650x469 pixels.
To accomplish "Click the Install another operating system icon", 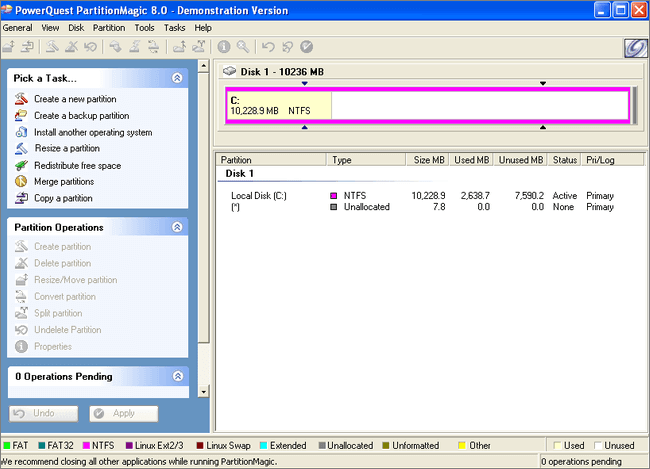I will [22, 132].
